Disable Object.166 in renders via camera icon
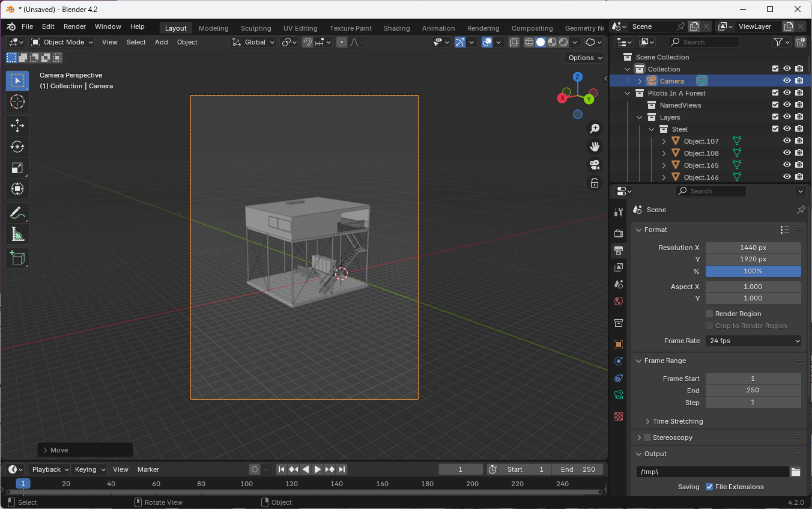This screenshot has width=812, height=509. 799,177
